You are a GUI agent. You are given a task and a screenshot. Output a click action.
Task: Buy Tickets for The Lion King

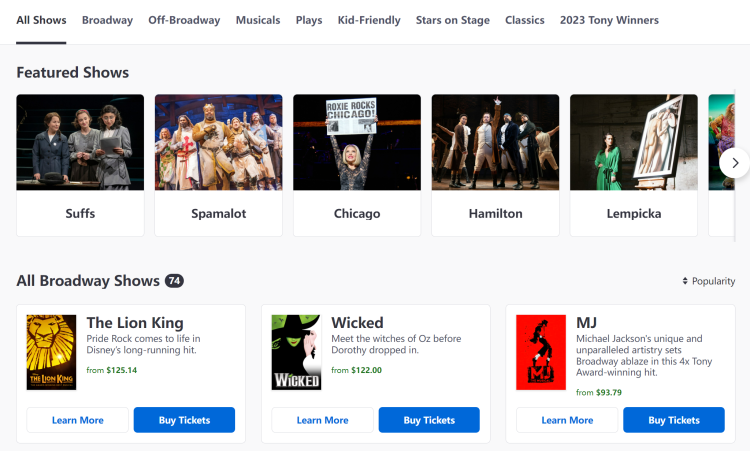184,420
